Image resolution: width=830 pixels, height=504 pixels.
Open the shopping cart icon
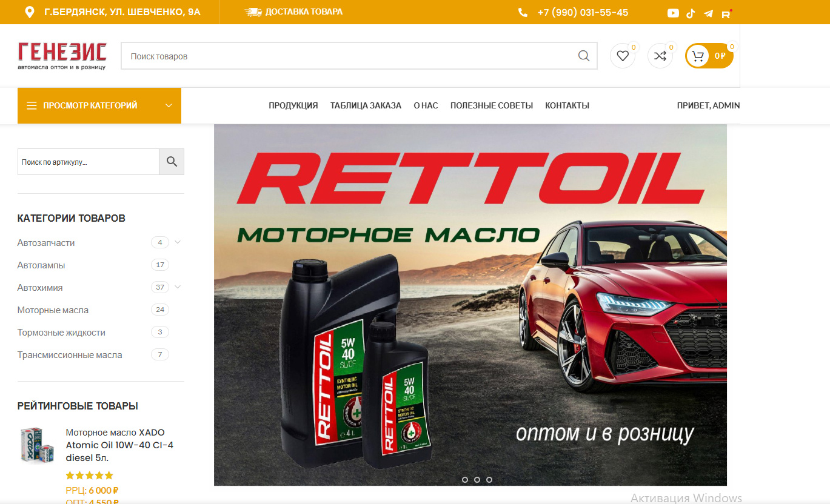pos(698,56)
